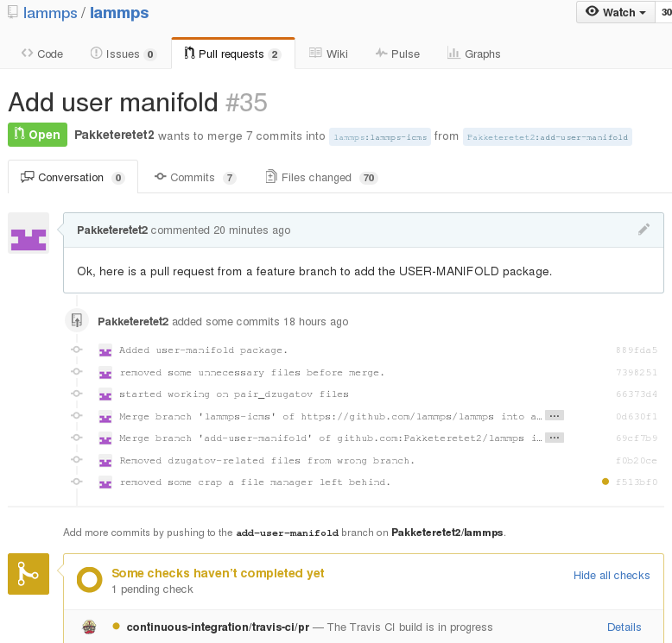Switch to the Commits tab

[x=194, y=178]
